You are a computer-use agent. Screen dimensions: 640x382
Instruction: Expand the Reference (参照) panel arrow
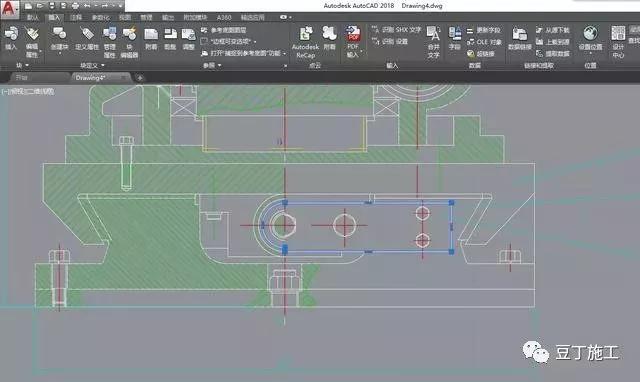(220, 65)
